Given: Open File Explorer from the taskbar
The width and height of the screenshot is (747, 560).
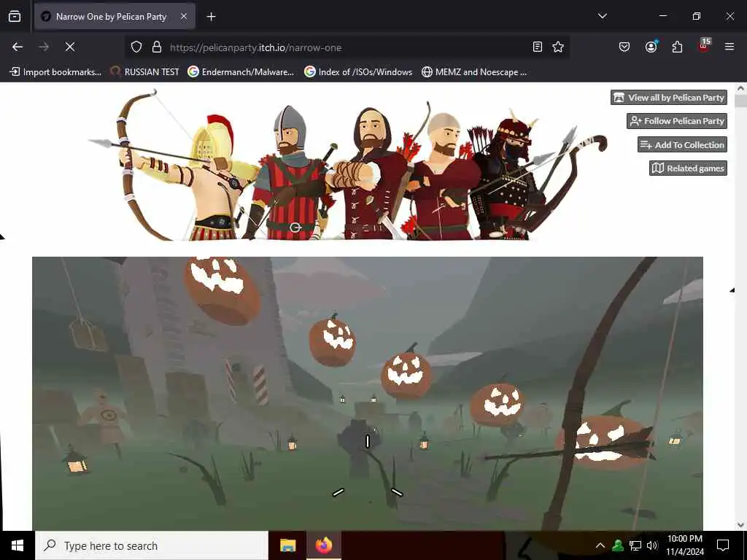Looking at the screenshot, I should (x=287, y=545).
